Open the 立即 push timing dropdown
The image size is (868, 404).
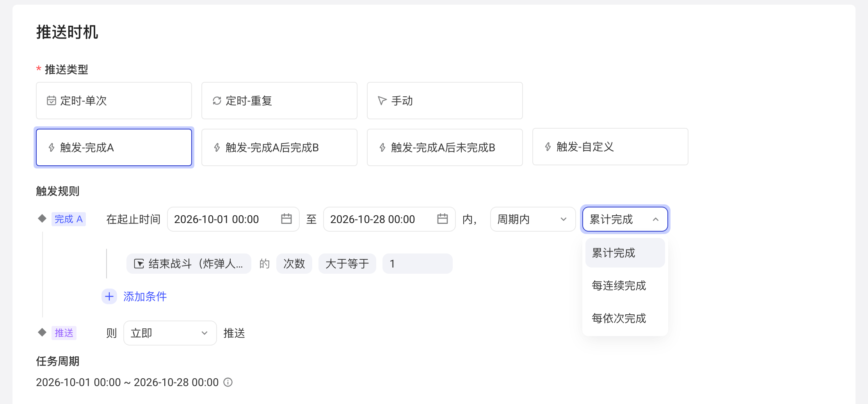coord(170,333)
